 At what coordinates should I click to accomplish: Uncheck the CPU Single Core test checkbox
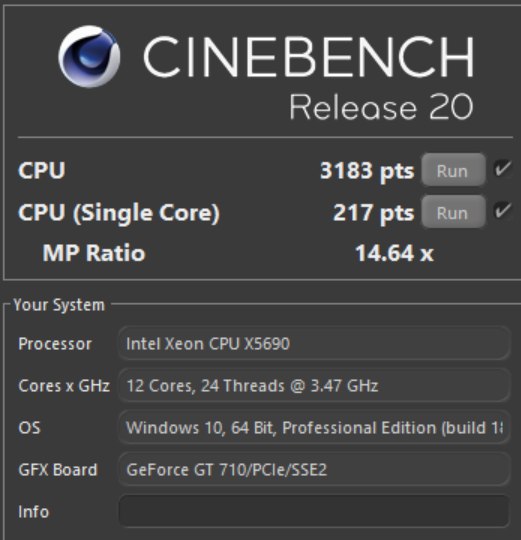coord(503,210)
